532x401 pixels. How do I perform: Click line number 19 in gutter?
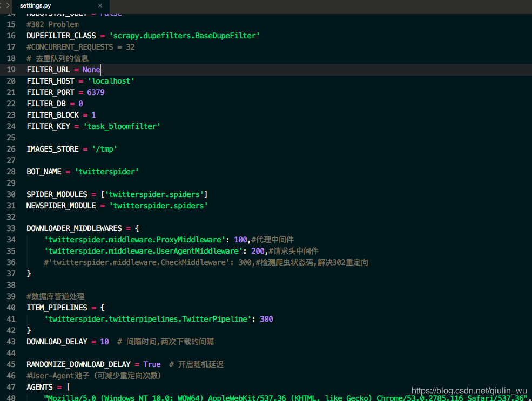pos(11,70)
